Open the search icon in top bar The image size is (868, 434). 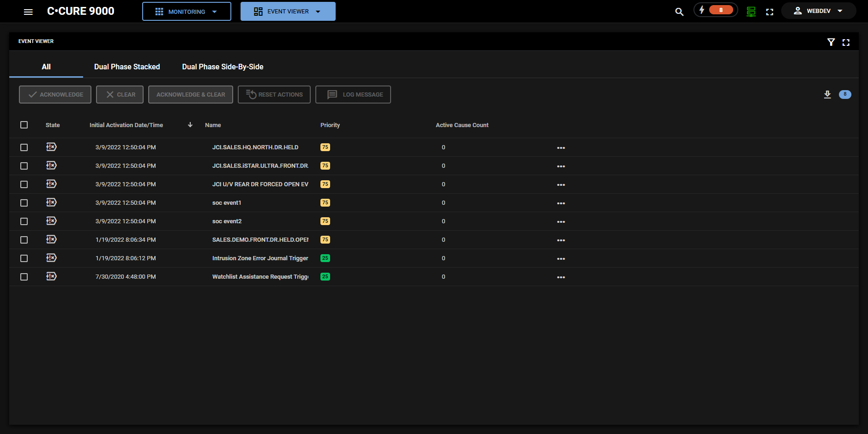pyautogui.click(x=679, y=11)
